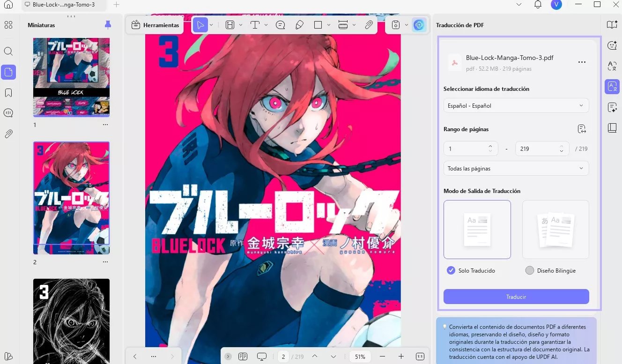Select the page 3 black sketch thumbnail
This screenshot has width=622, height=364.
click(71, 321)
